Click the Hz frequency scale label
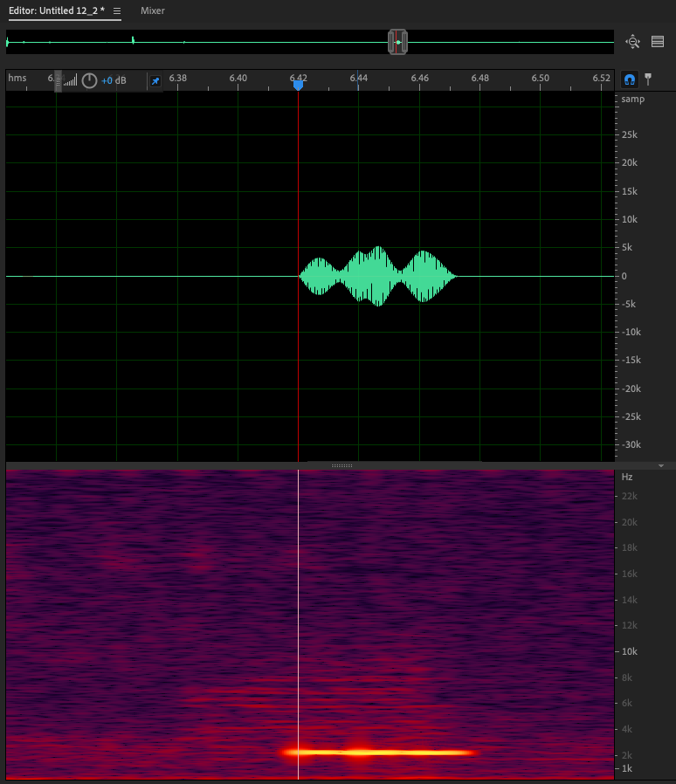The image size is (676, 784). click(626, 477)
